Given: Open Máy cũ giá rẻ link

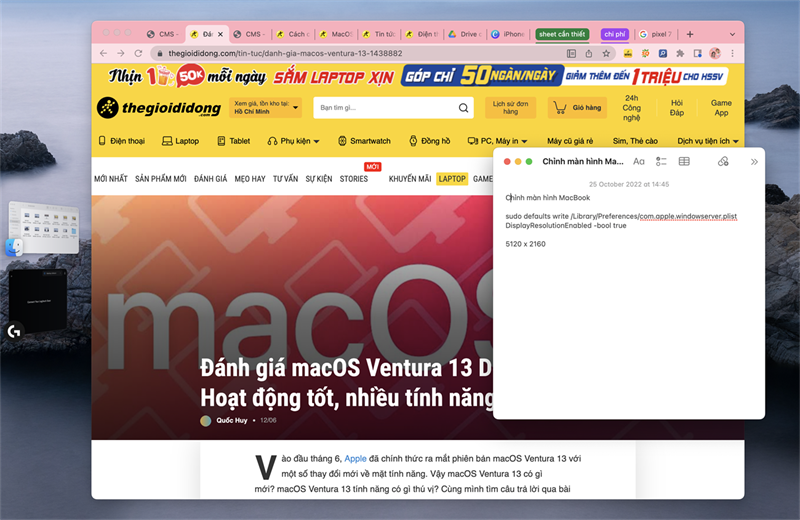Looking at the screenshot, I should [x=570, y=141].
